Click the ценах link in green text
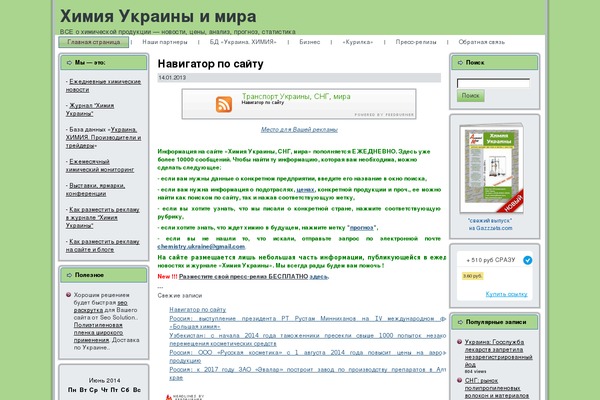The height and width of the screenshot is (400, 600). [305, 189]
